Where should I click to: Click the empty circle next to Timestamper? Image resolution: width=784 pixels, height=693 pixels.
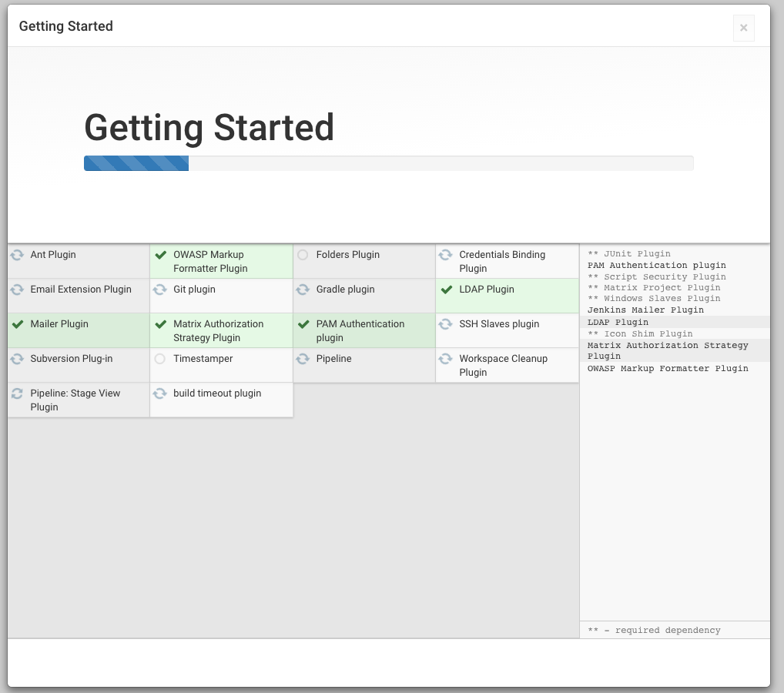[160, 359]
